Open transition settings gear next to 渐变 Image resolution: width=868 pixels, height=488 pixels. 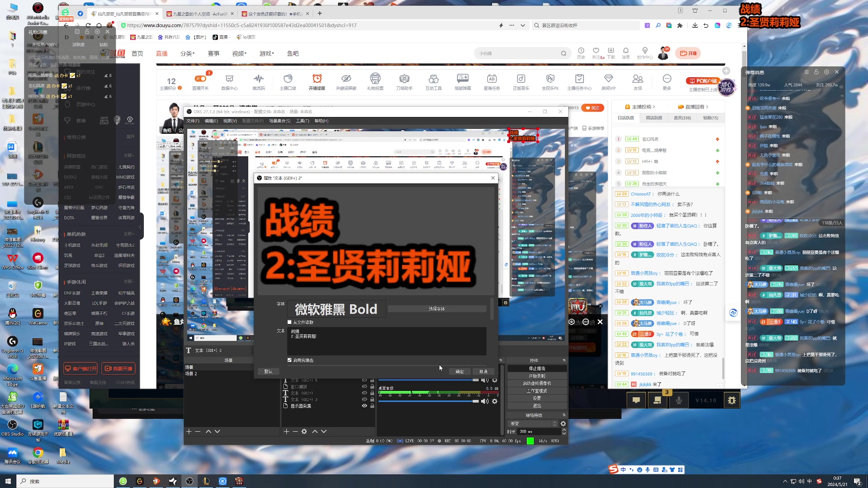tap(563, 424)
